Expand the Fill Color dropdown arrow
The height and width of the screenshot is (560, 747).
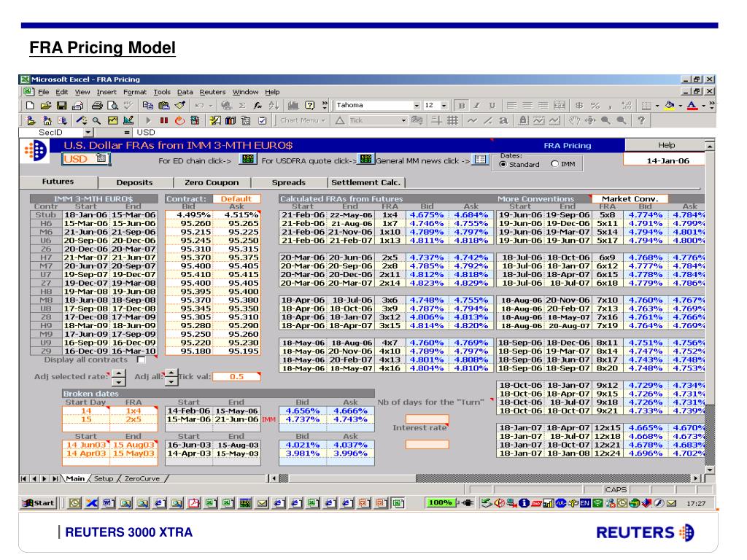tap(681, 106)
